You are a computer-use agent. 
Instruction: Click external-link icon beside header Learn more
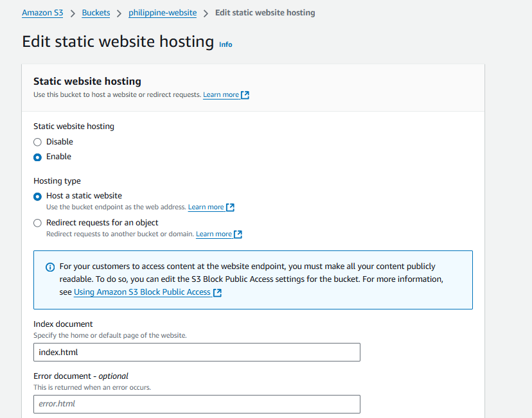click(245, 95)
